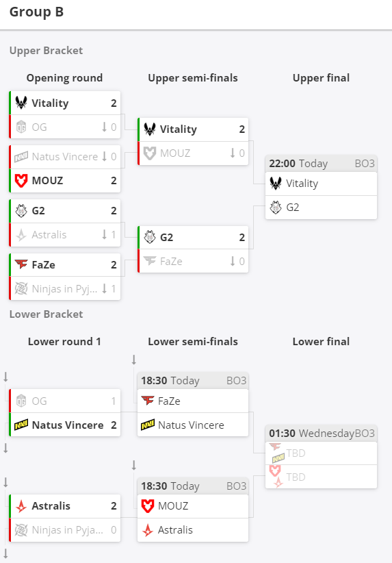
Task: Click Natus Vincere yellow logo in Lower round 1
Action: click(21, 425)
